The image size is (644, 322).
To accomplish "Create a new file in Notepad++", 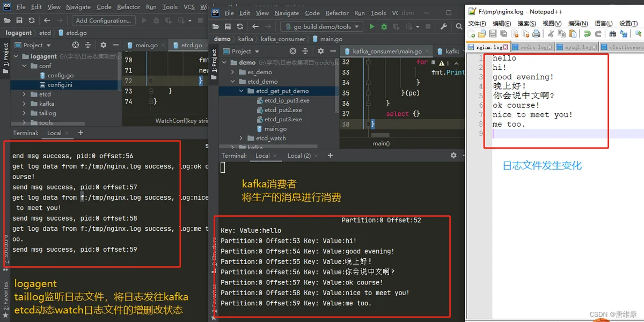I will click(x=471, y=34).
